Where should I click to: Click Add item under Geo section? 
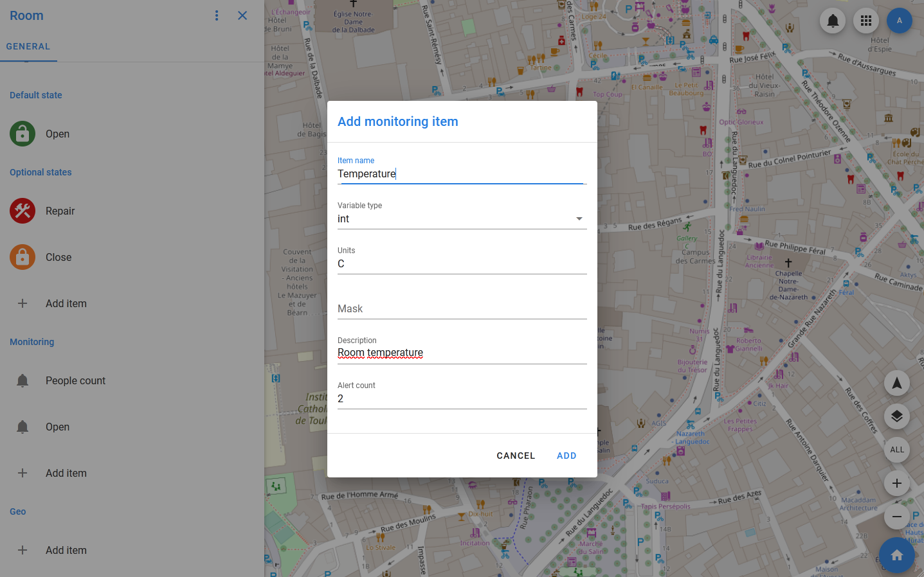pyautogui.click(x=66, y=550)
